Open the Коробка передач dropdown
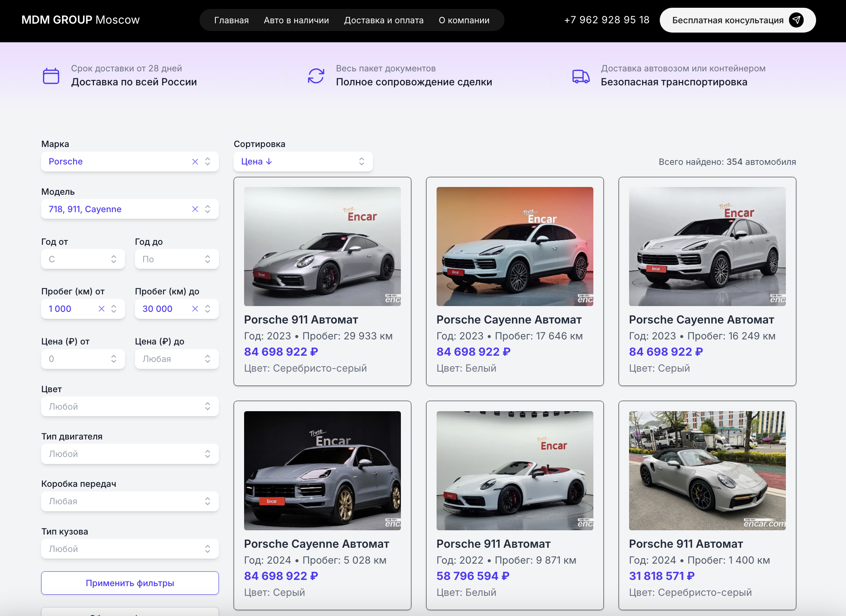Viewport: 846px width, 616px height. pyautogui.click(x=130, y=501)
